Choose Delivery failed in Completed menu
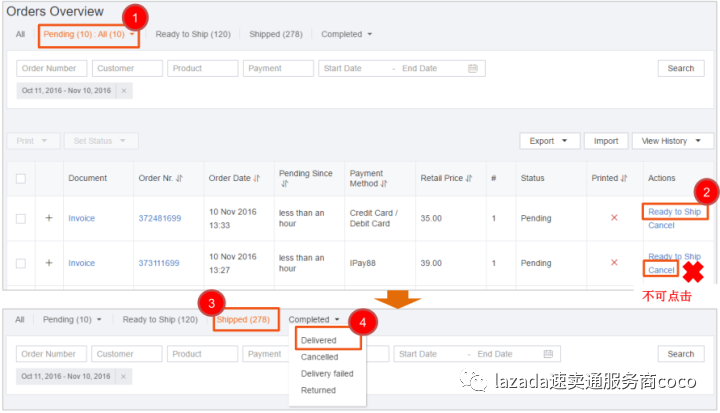Screen dimensions: 720x413 coord(327,373)
